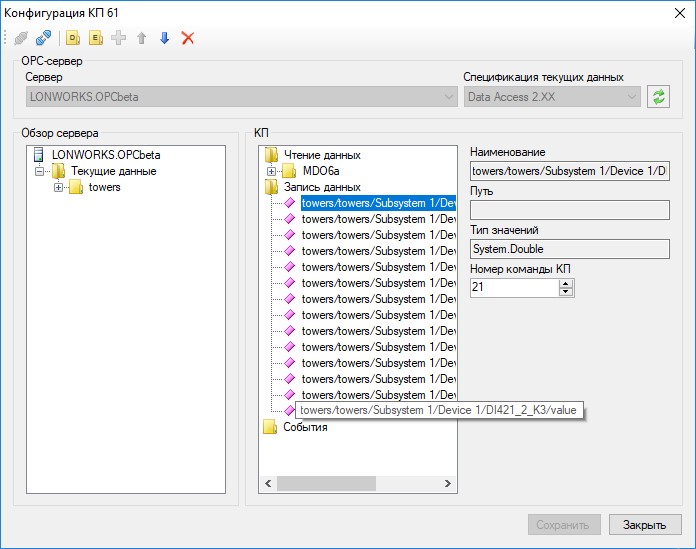Viewport: 696px width, 549px height.
Task: Expand the MDO6a group
Action: pyautogui.click(x=272, y=171)
